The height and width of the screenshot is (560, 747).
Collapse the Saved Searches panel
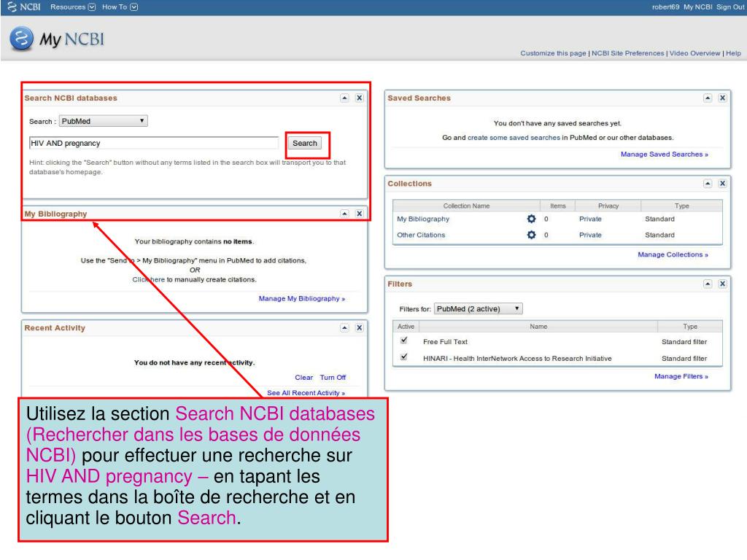tap(708, 98)
